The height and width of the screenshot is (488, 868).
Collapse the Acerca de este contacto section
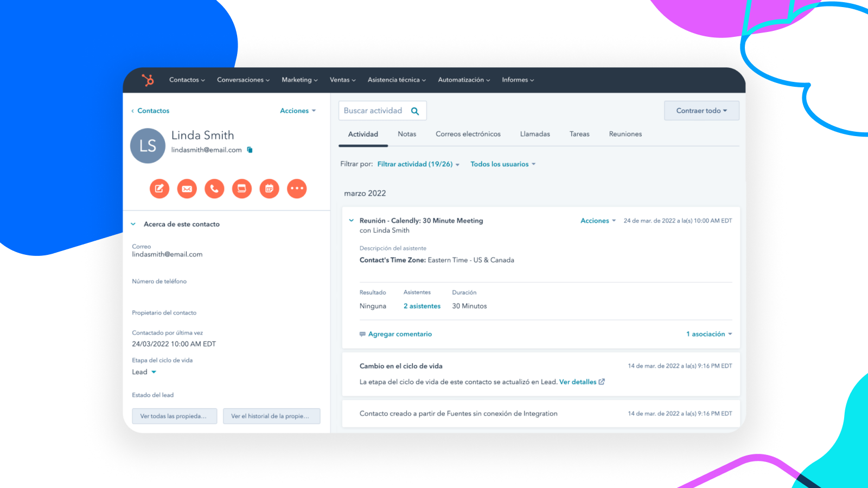pos(133,224)
